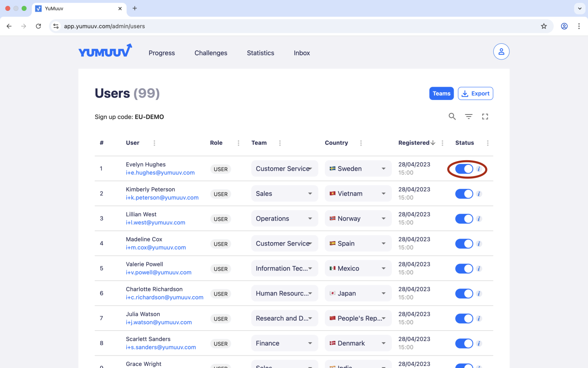Screen dimensions: 588x368
Task: Open Information Tec... team dropdown
Action: click(x=284, y=269)
